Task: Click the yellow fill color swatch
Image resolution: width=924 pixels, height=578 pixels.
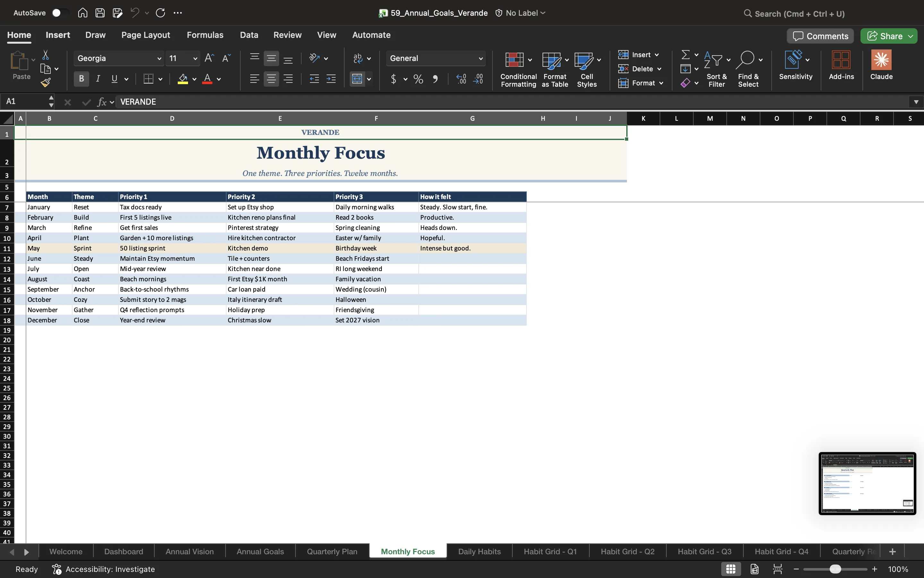Action: (x=183, y=79)
